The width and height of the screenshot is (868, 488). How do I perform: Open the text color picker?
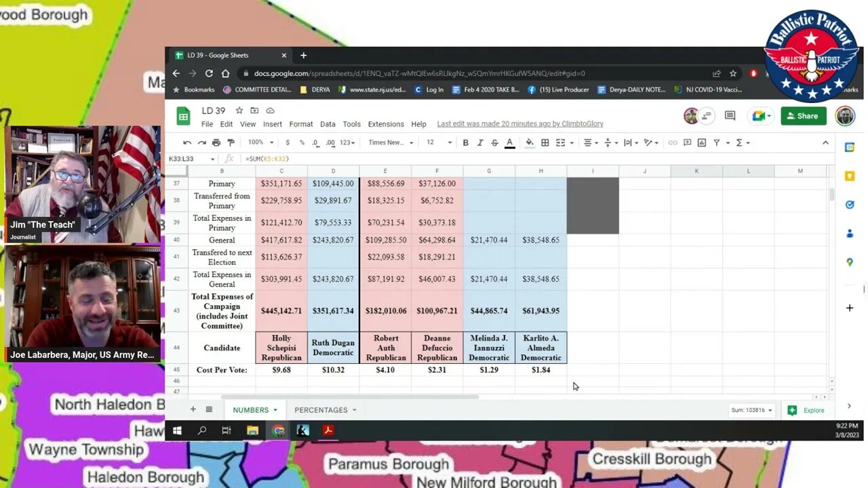pyautogui.click(x=509, y=142)
